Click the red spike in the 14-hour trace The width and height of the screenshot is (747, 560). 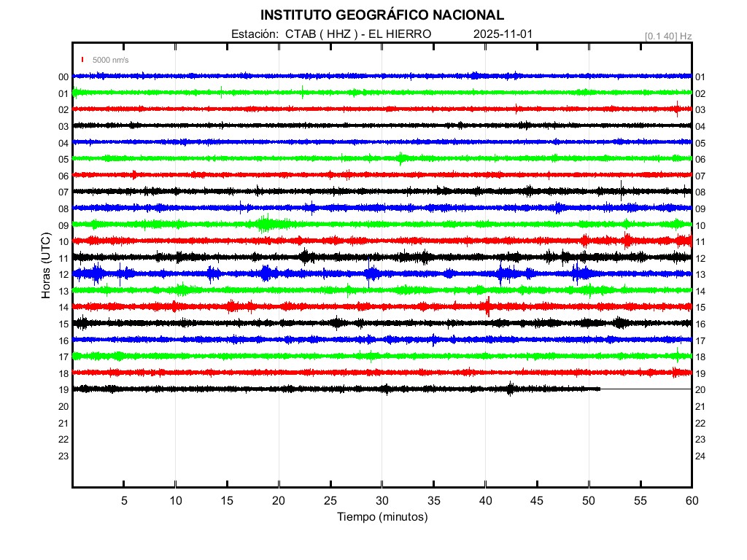pos(487,306)
